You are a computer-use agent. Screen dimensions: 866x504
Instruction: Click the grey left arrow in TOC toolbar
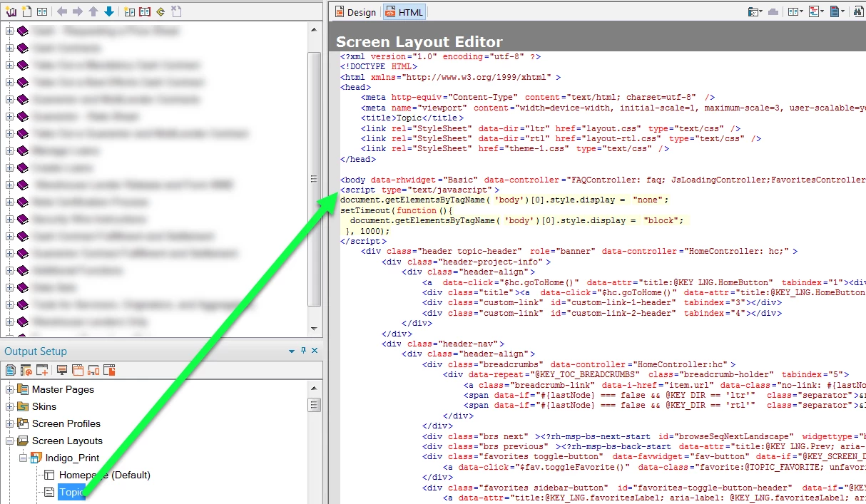point(62,11)
